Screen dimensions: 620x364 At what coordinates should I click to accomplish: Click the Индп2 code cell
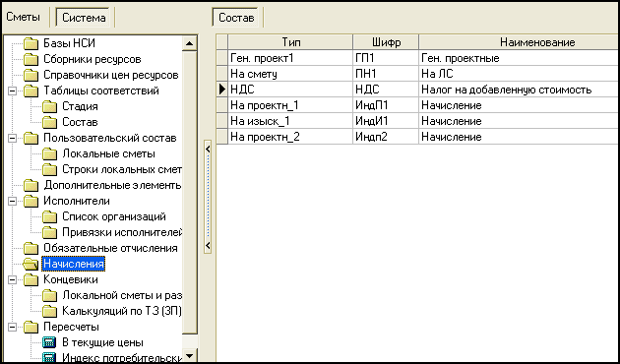[x=386, y=137]
